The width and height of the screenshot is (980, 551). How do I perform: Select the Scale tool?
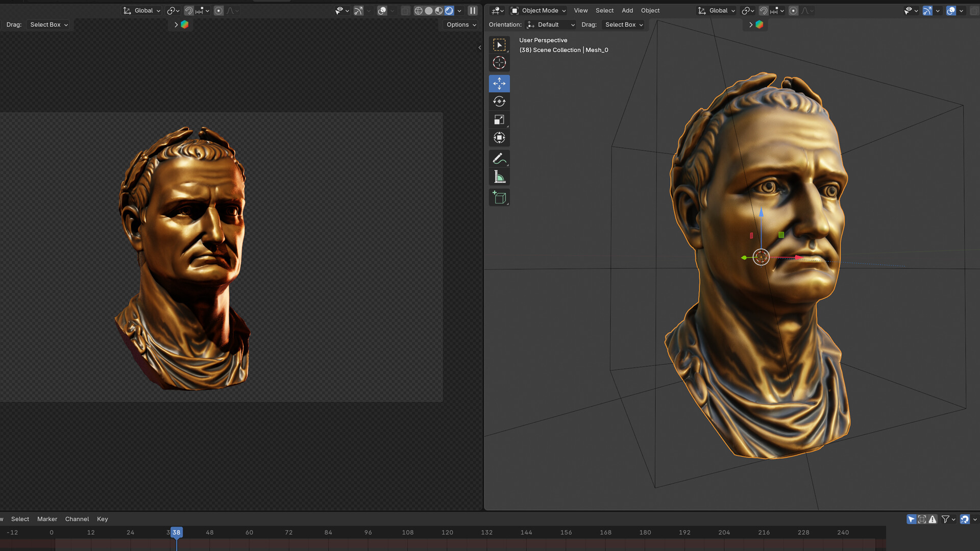pos(499,119)
